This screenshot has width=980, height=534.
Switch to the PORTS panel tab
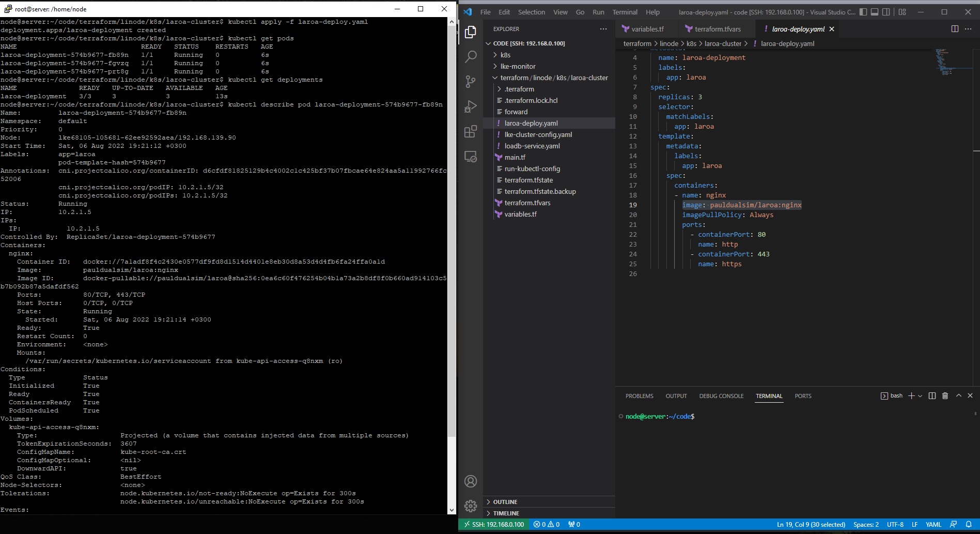coord(803,396)
